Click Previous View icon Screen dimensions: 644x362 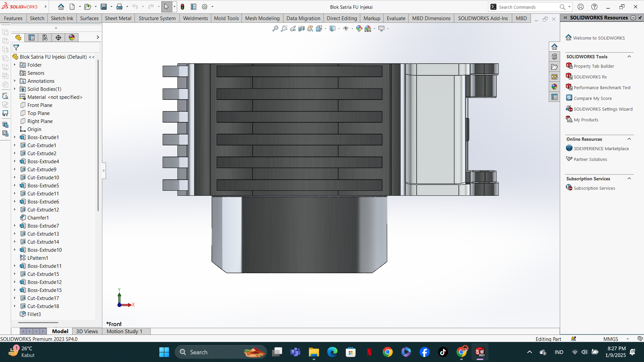pos(293,29)
